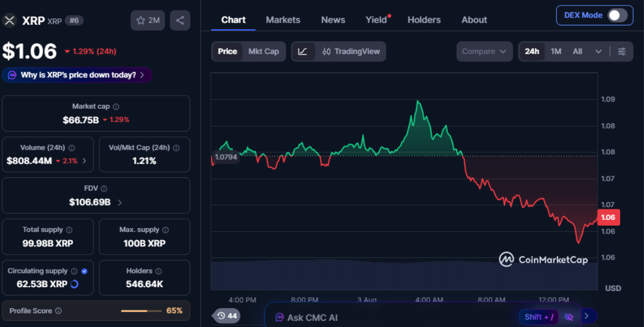Open the Holders tab
The height and width of the screenshot is (327, 644).
424,20
